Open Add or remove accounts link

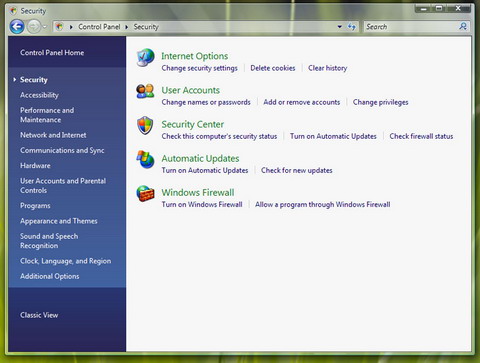(x=302, y=102)
